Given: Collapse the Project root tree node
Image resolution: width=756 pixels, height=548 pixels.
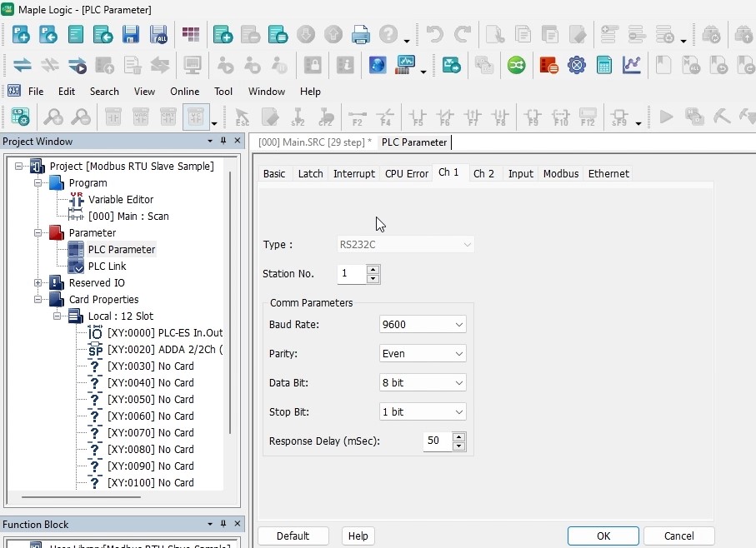Looking at the screenshot, I should tap(18, 166).
